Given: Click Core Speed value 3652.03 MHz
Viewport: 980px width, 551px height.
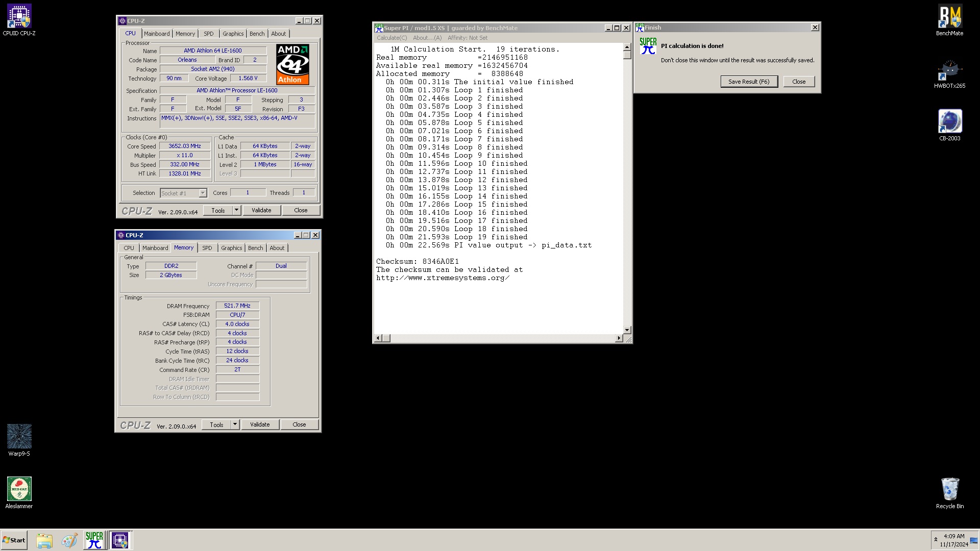Looking at the screenshot, I should click(185, 146).
